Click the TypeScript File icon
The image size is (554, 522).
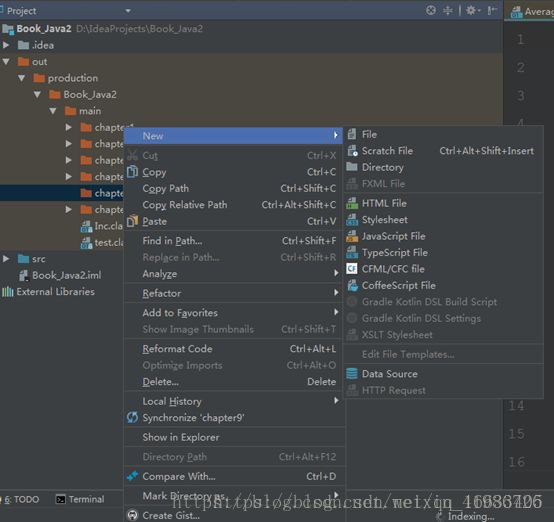pos(352,252)
